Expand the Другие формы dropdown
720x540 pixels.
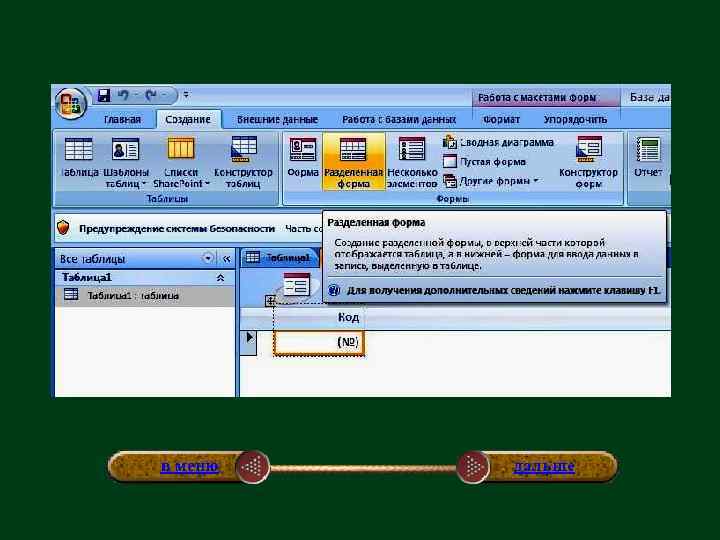coord(490,181)
